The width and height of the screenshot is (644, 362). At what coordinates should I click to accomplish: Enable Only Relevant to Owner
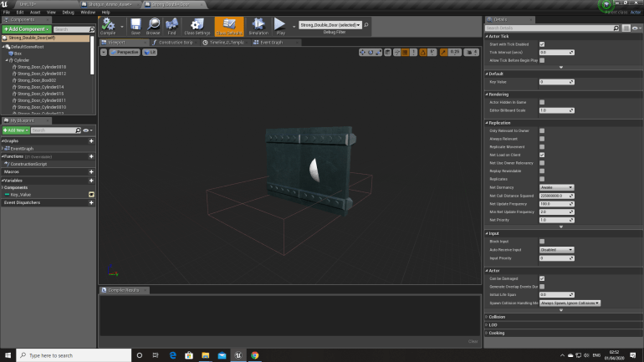coord(542,131)
